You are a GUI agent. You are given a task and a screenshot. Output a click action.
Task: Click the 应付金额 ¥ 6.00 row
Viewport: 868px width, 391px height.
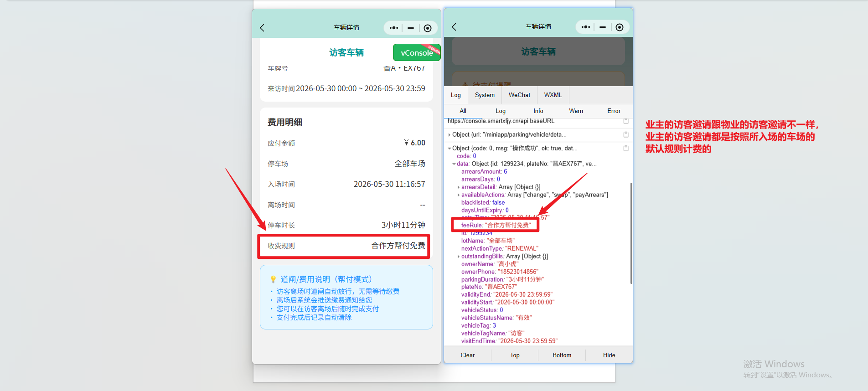tap(346, 143)
